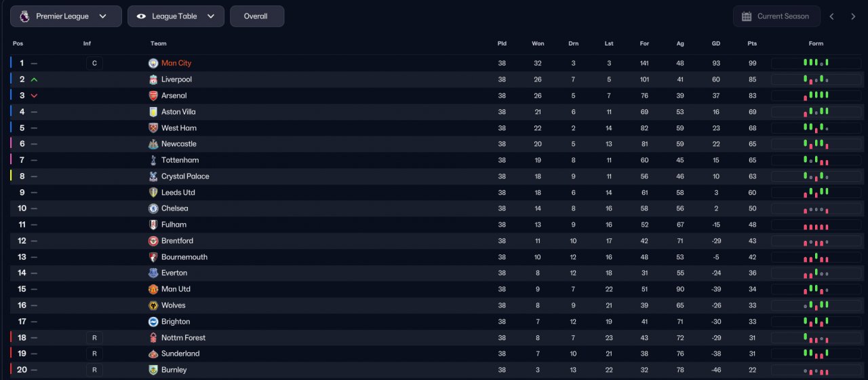Click the Chelsea club badge icon
This screenshot has height=380, width=868.
pyautogui.click(x=153, y=208)
